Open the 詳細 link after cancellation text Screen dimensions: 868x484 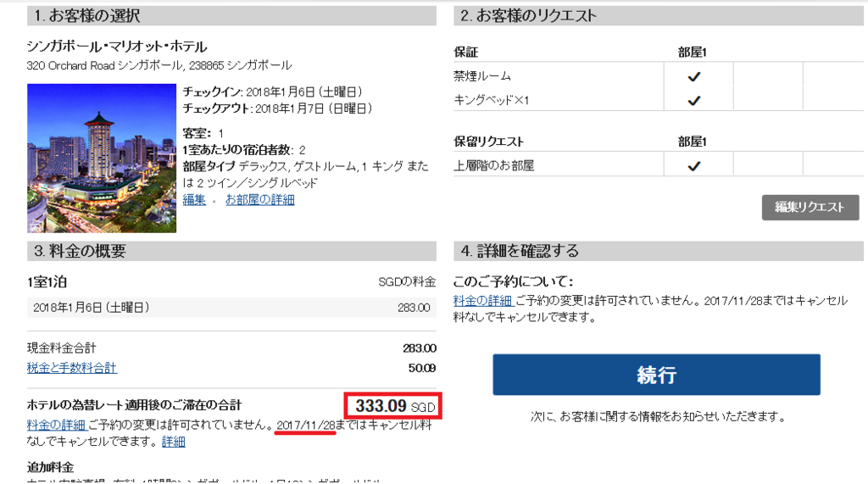coord(173,442)
